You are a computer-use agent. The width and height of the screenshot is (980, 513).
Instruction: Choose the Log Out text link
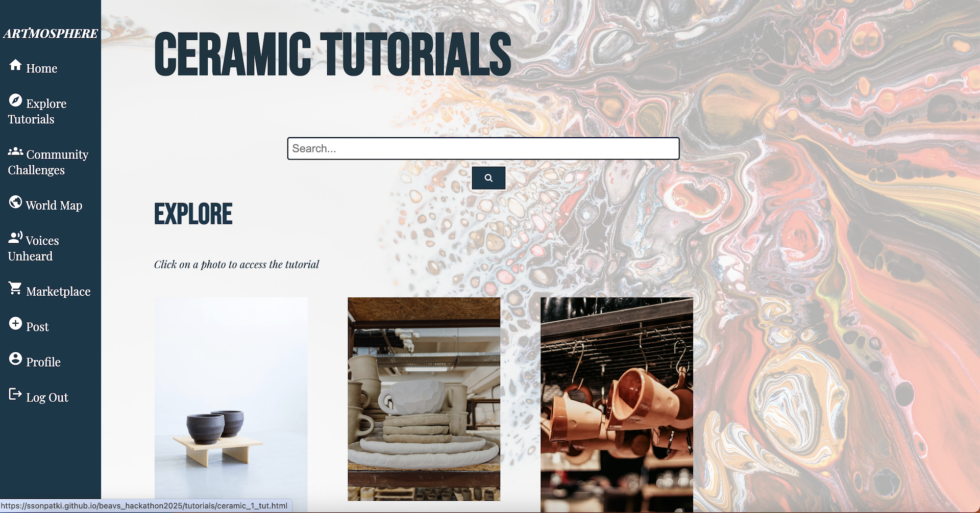pyautogui.click(x=47, y=397)
